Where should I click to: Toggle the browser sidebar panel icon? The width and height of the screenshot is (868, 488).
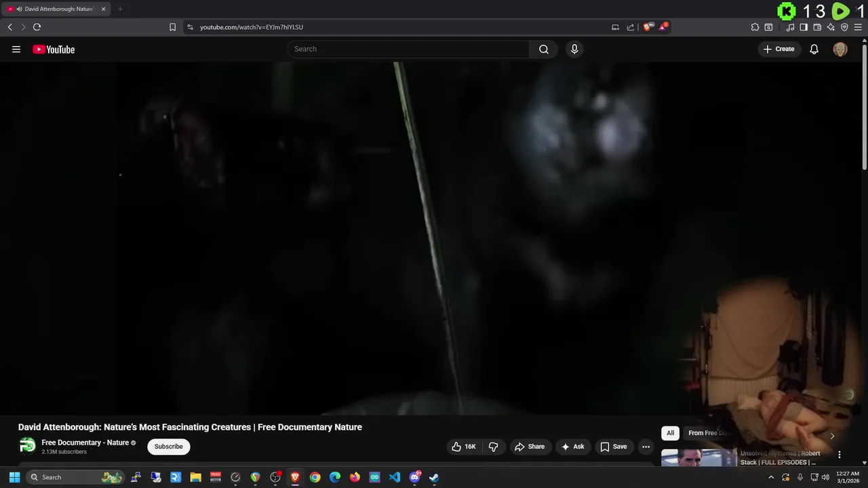click(804, 27)
